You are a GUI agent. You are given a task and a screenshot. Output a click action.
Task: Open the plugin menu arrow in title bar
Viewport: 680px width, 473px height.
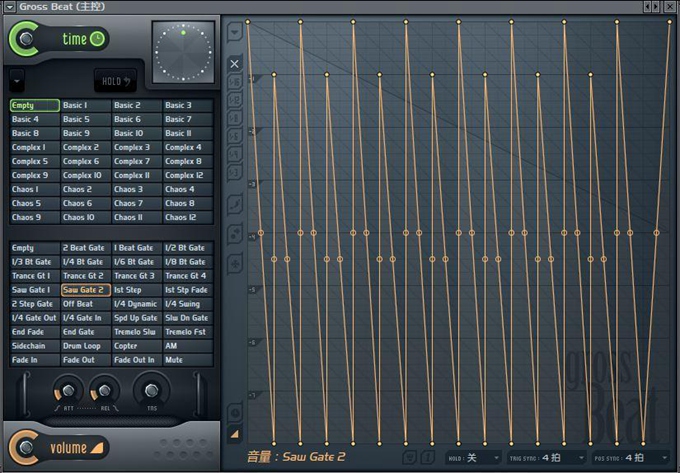click(x=9, y=7)
